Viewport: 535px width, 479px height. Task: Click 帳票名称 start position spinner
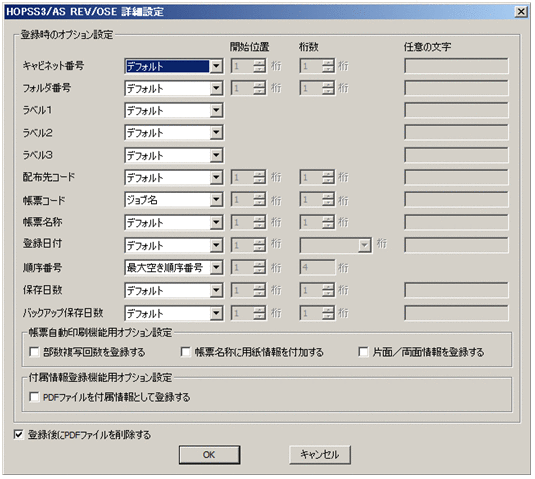tap(248, 222)
